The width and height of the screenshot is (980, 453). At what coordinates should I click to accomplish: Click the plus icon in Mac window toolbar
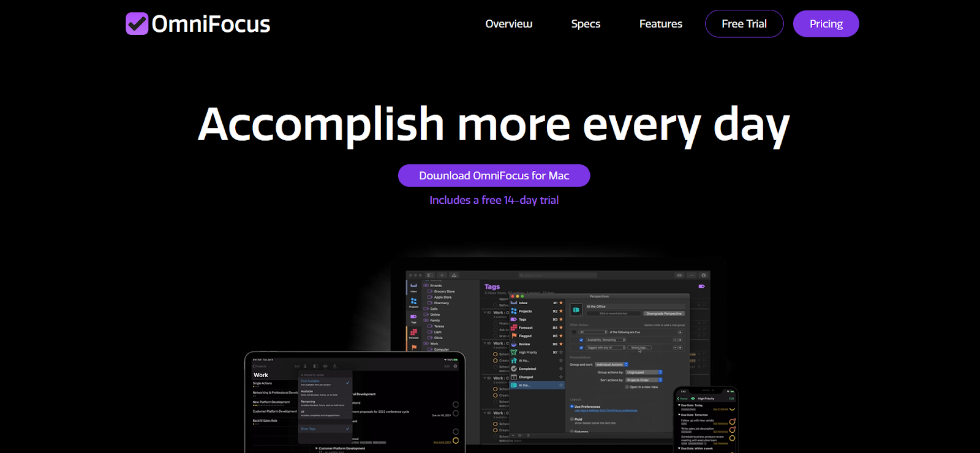tap(442, 275)
